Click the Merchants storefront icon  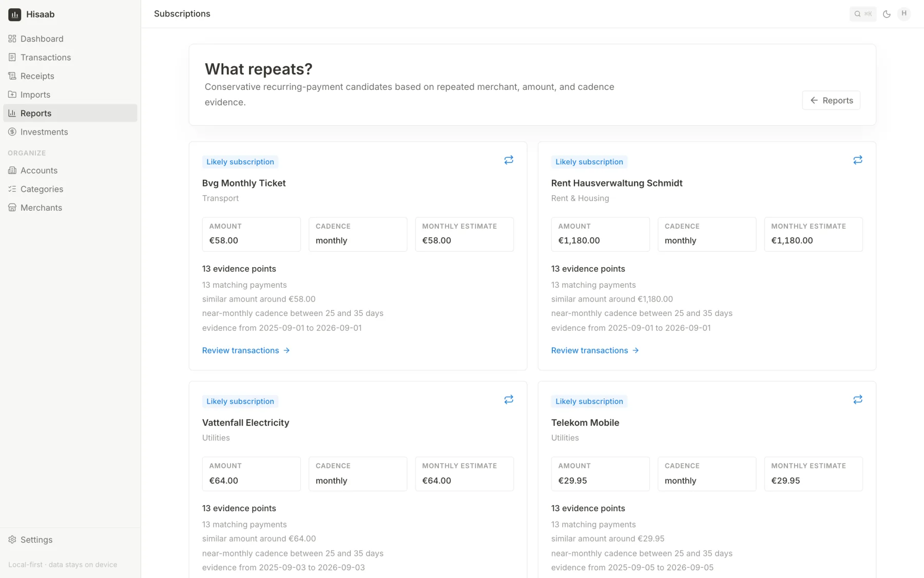[12, 208]
